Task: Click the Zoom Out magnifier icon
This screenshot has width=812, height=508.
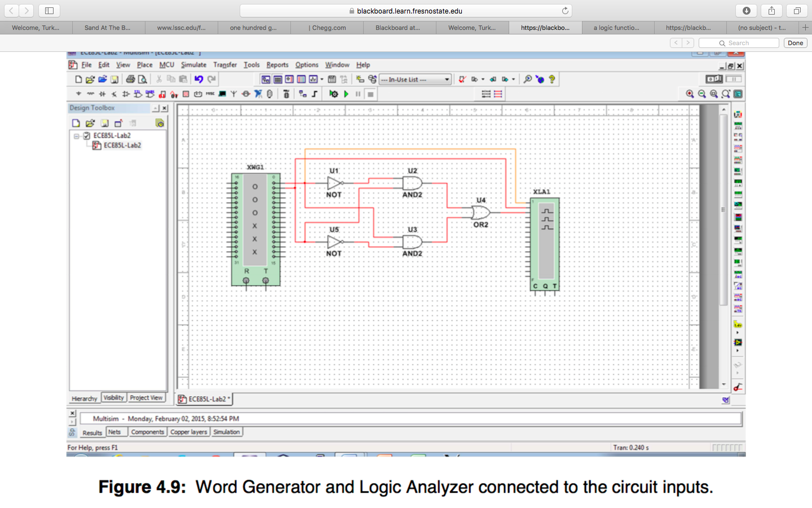Action: [701, 94]
